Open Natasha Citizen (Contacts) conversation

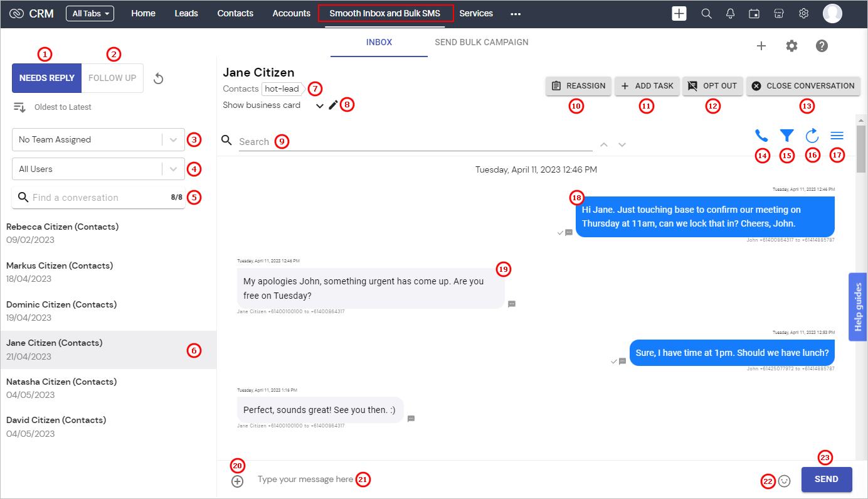click(109, 388)
